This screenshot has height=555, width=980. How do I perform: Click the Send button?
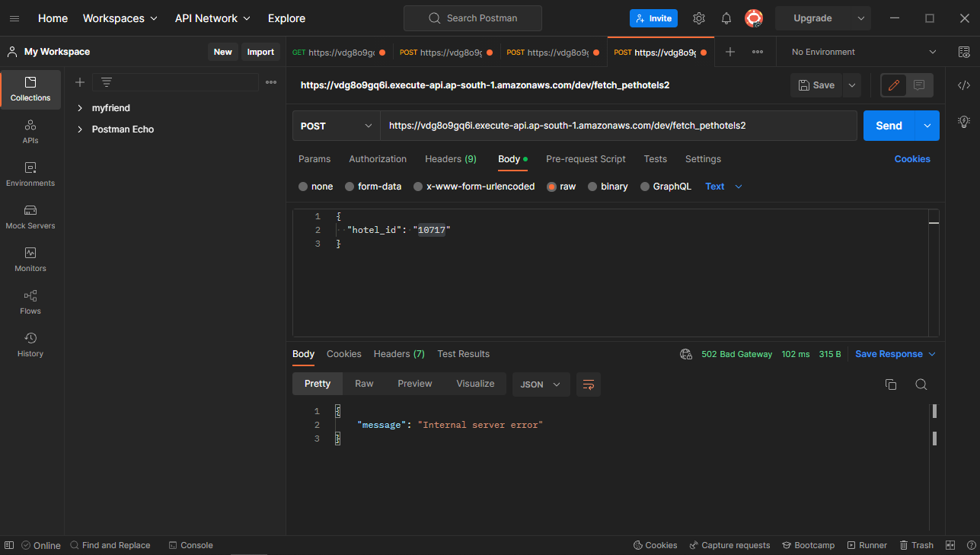[x=889, y=126]
